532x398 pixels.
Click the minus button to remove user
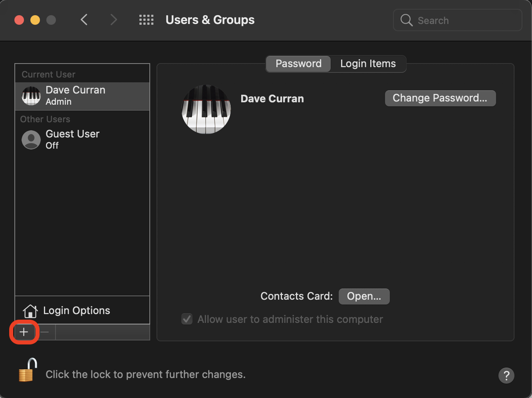click(x=45, y=332)
